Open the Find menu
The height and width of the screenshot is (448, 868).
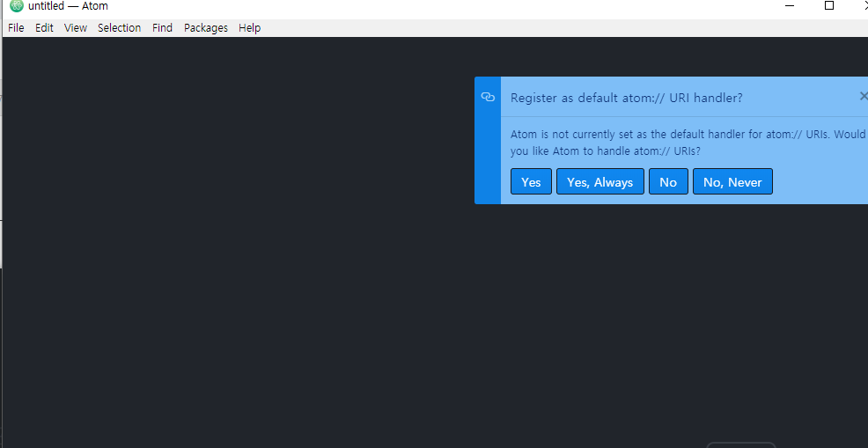click(x=162, y=27)
